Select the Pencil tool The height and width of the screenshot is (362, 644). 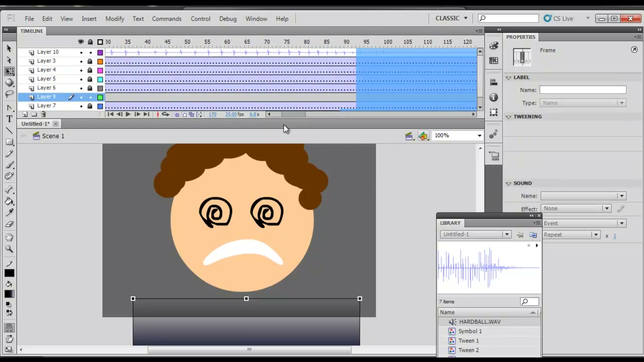tap(9, 153)
